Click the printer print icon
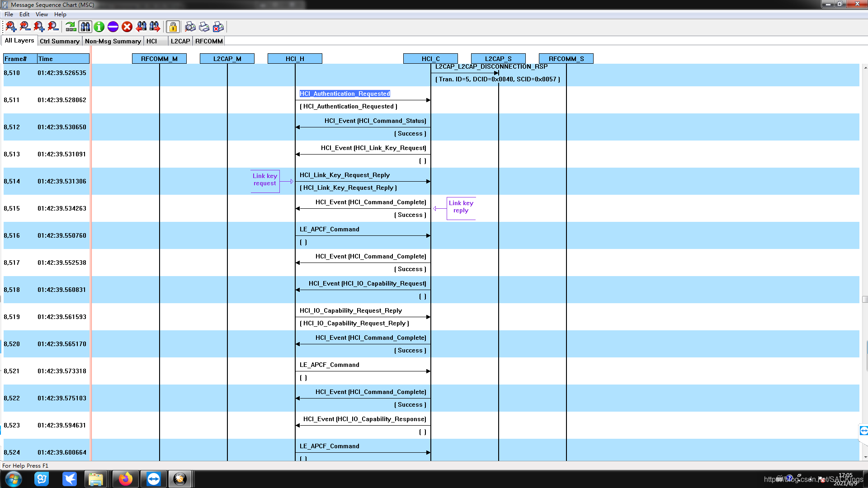 (204, 27)
